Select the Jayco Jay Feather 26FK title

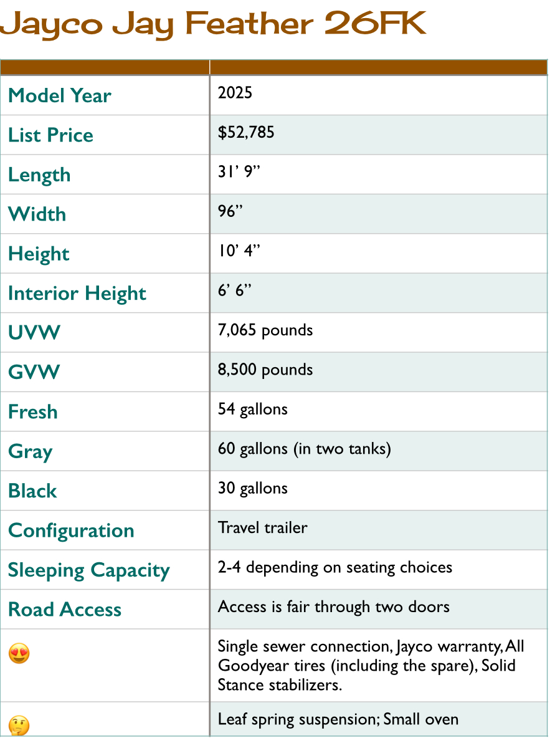coord(214,25)
